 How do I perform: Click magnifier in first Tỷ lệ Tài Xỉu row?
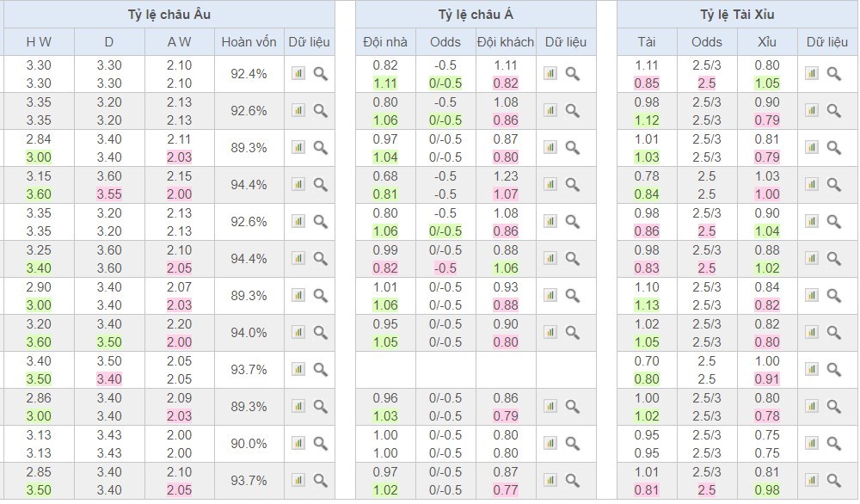833,74
